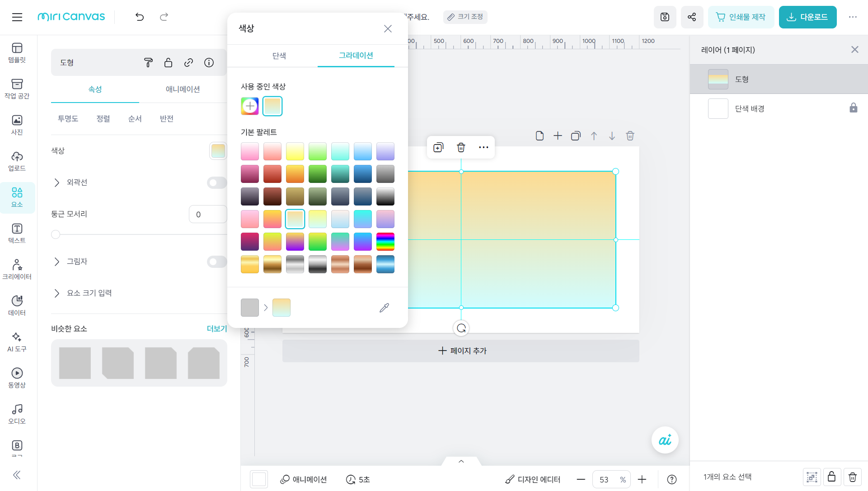
Task: Open the AI 도구 sidebar tool
Action: [17, 341]
